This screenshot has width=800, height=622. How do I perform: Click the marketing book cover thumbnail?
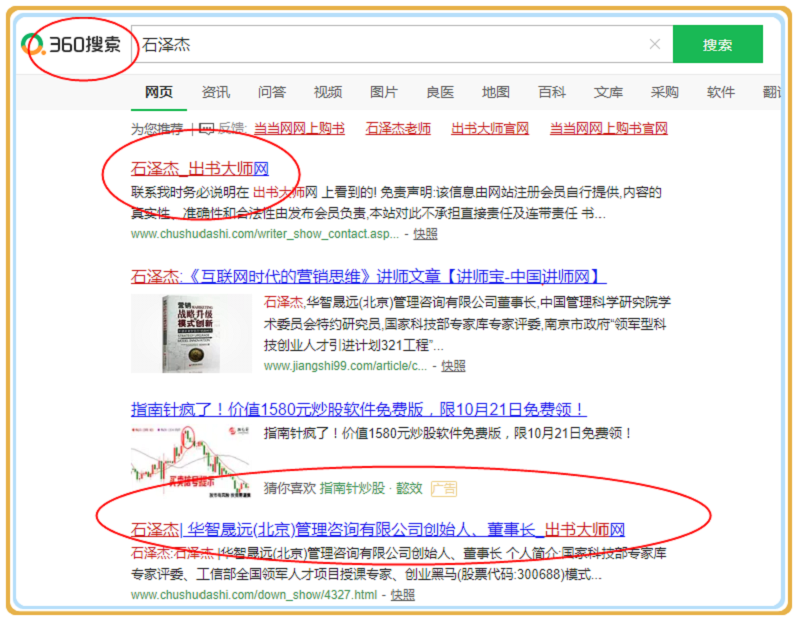click(x=191, y=335)
